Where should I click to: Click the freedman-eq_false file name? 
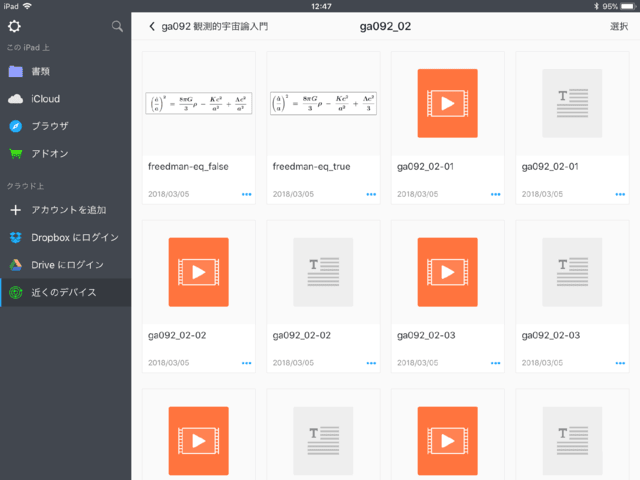pyautogui.click(x=188, y=167)
